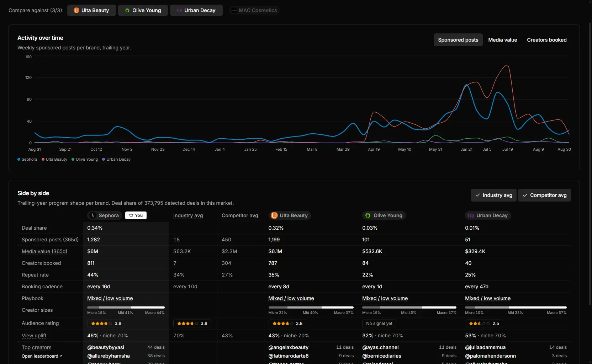Screen dimensions: 592x364
Task: Select MAC Cosmetics comparison chip
Action: (x=254, y=10)
